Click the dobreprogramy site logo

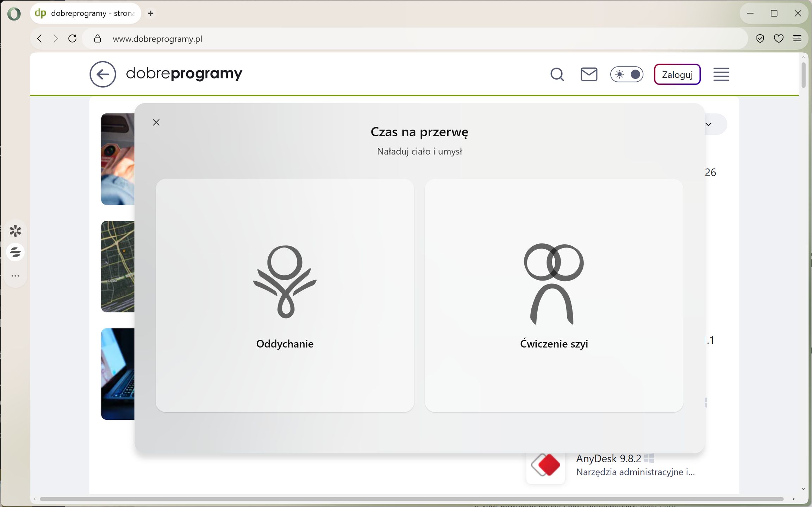[x=184, y=74]
